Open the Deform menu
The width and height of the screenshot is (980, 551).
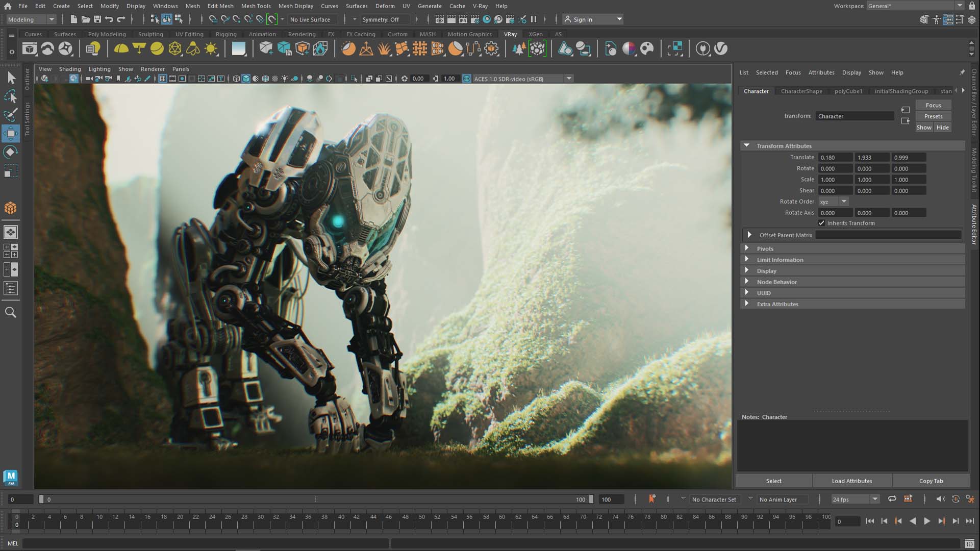pyautogui.click(x=385, y=6)
